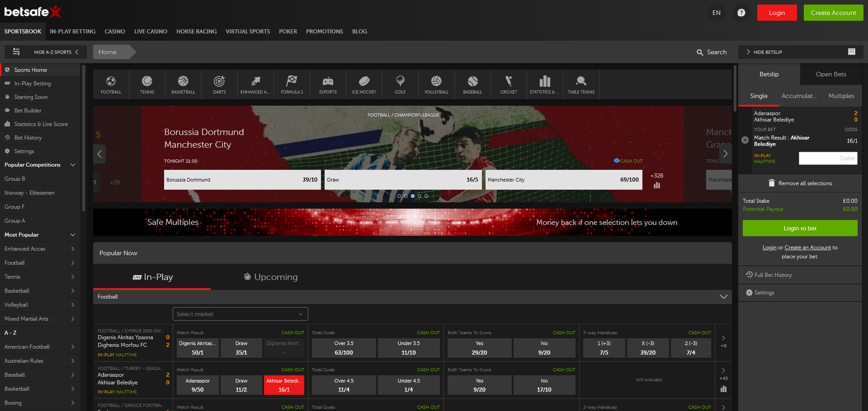Select the Tennis sport icon
Image resolution: width=868 pixels, height=411 pixels.
147,84
